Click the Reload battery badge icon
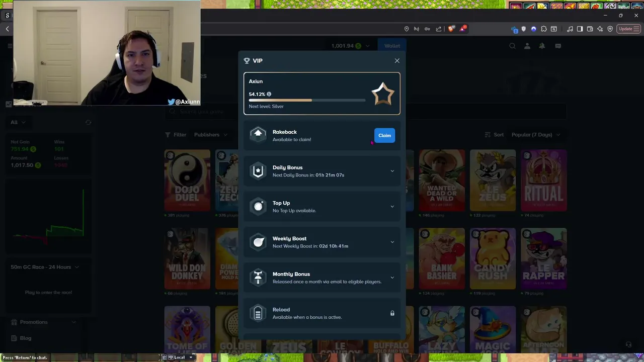The image size is (644, 362). click(x=258, y=313)
